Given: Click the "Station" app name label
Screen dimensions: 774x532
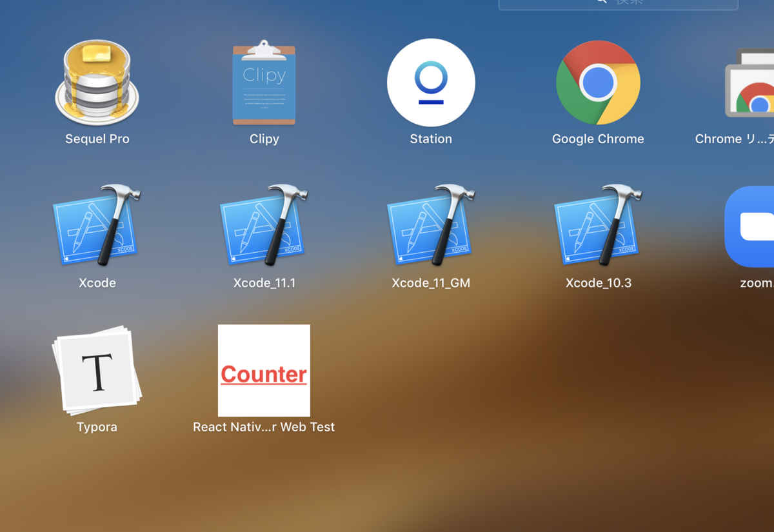Looking at the screenshot, I should coord(431,139).
